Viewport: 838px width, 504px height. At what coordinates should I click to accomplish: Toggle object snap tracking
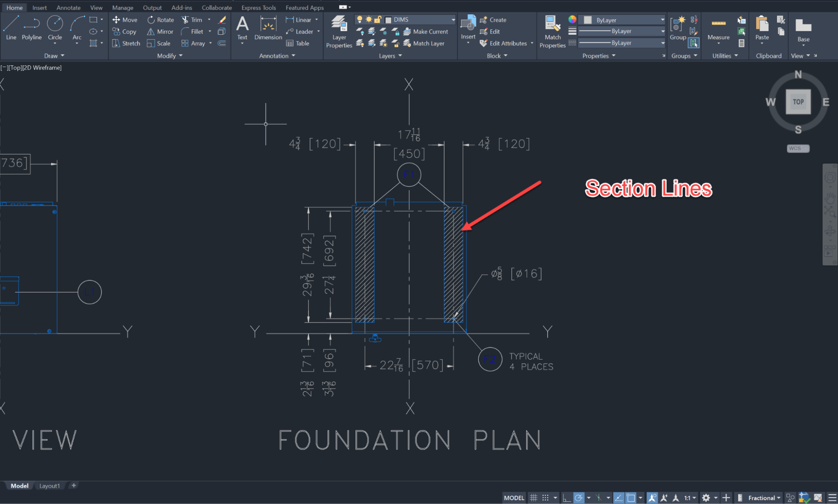click(x=619, y=498)
